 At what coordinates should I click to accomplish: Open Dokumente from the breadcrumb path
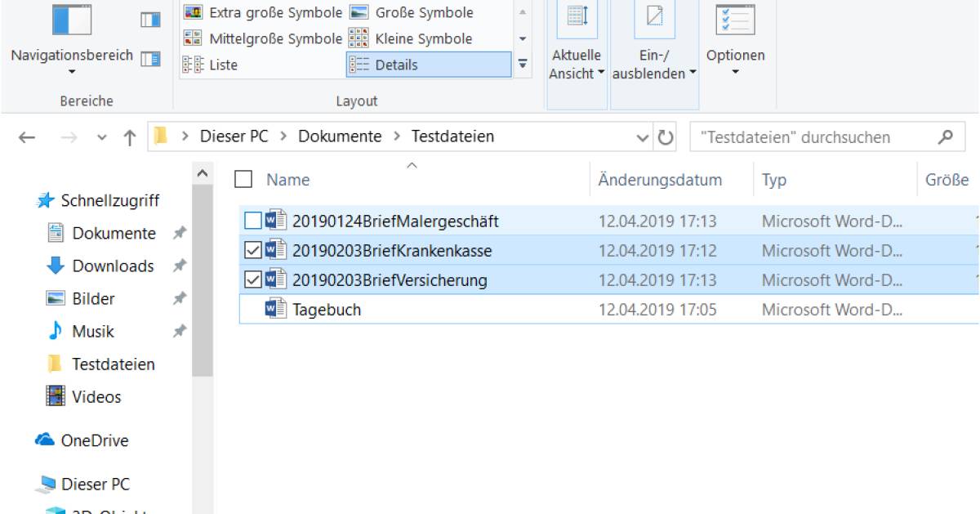tap(341, 136)
